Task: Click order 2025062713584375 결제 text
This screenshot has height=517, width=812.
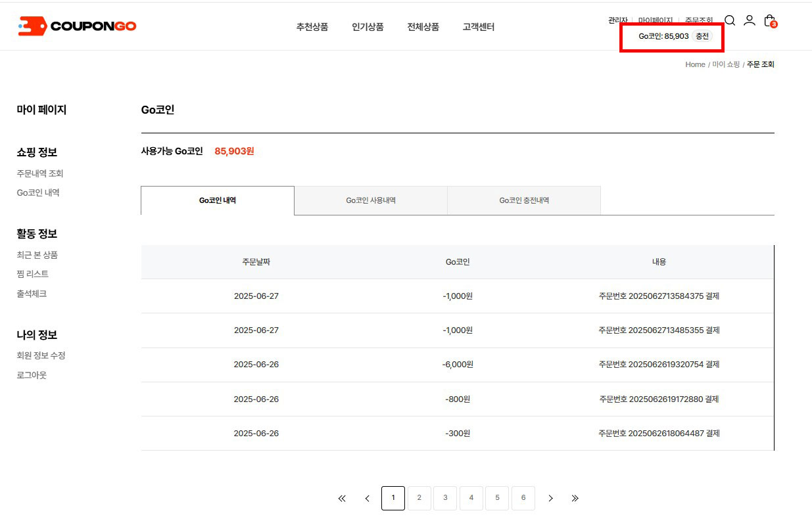Action: click(x=659, y=296)
